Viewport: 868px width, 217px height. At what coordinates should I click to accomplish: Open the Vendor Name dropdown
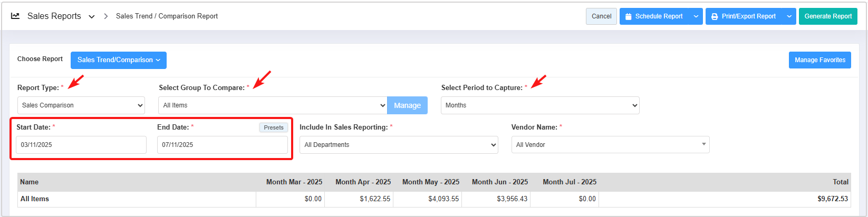(610, 145)
